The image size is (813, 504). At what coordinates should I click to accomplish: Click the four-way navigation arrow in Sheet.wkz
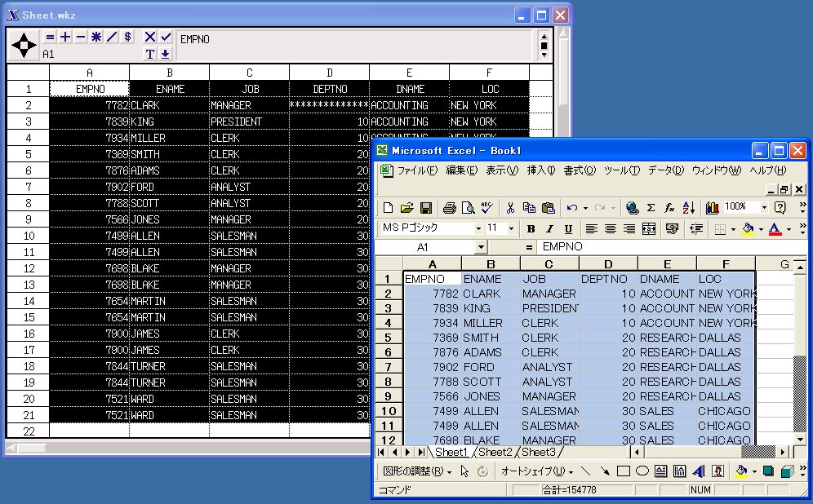[x=24, y=45]
